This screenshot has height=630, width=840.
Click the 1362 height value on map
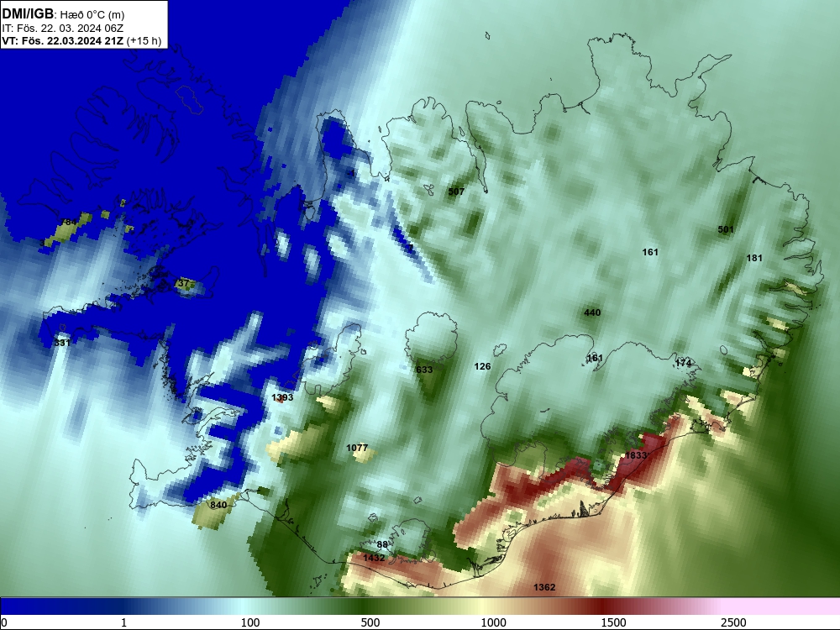544,588
